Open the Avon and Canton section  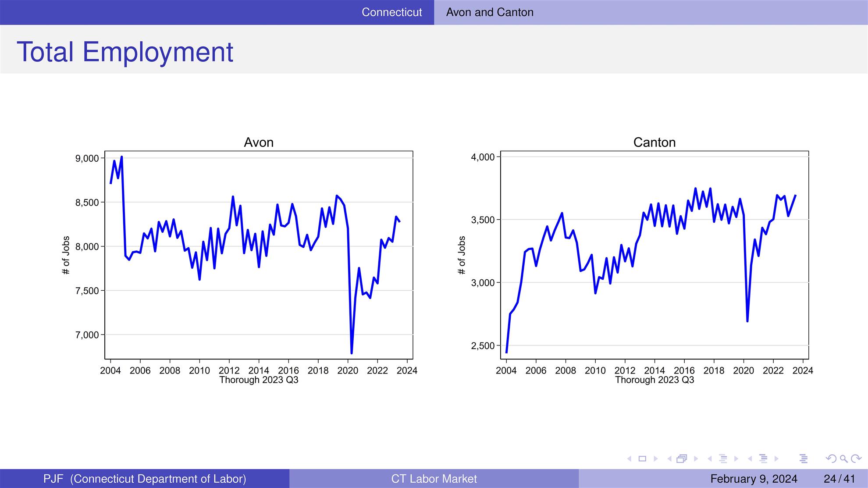[x=490, y=12]
